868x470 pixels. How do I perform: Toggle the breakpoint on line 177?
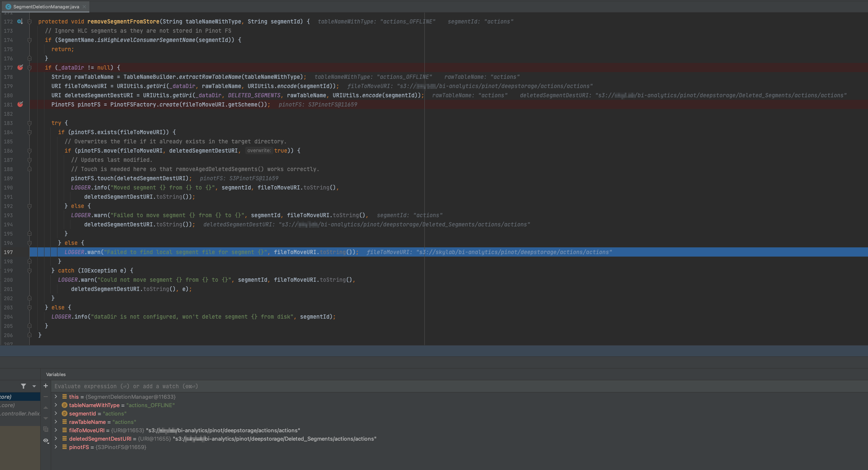point(20,68)
